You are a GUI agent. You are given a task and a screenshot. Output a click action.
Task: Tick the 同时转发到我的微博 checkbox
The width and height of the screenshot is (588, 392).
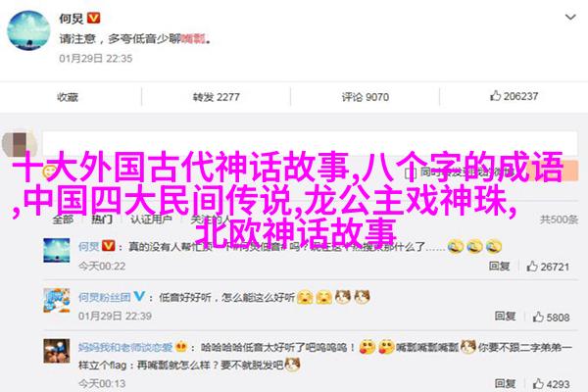pyautogui.click(x=411, y=172)
